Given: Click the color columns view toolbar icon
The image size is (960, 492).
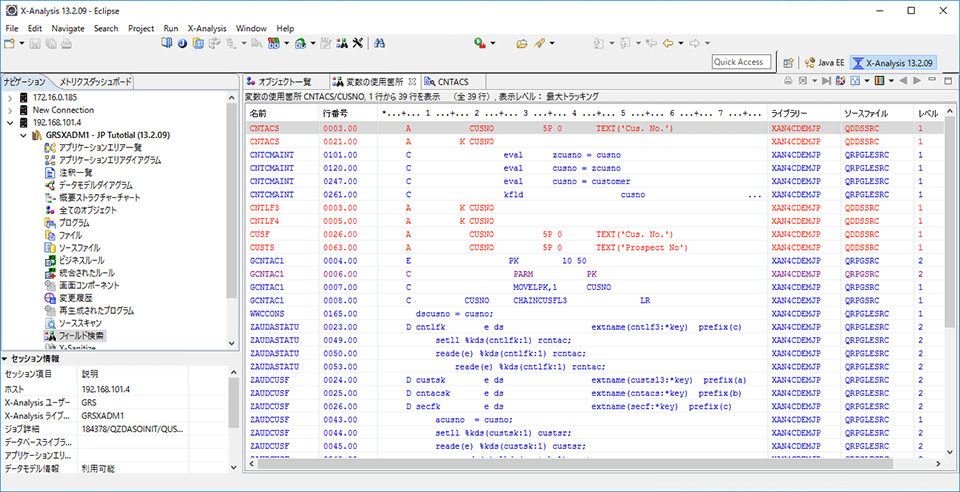Looking at the screenshot, I should (879, 81).
